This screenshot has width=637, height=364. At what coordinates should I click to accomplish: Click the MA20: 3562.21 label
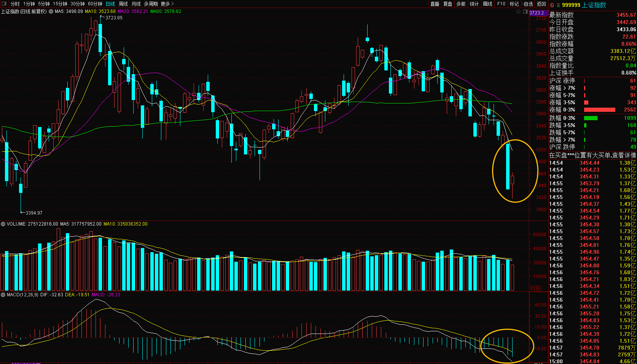tap(133, 11)
